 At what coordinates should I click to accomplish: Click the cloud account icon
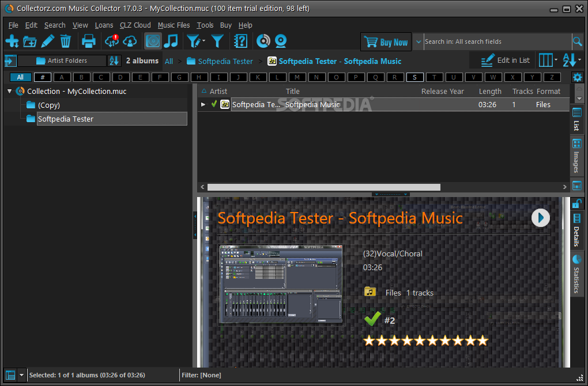point(130,41)
